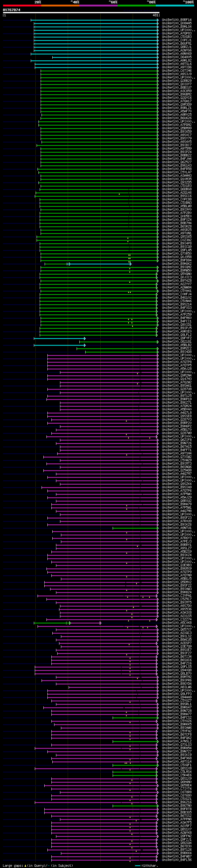Select UniRef100_B6UFM1 in the hit list
The width and height of the screenshot is (197, 868).
coord(177,43)
